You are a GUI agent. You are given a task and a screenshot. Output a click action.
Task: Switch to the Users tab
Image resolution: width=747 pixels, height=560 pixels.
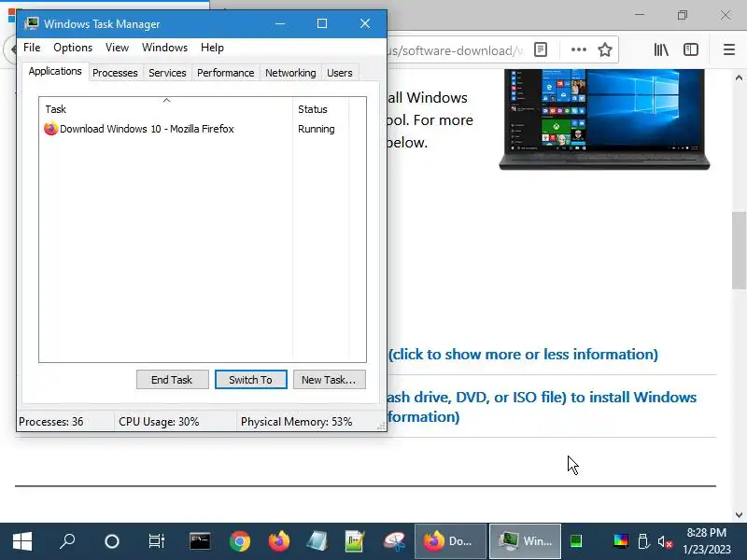pyautogui.click(x=340, y=73)
